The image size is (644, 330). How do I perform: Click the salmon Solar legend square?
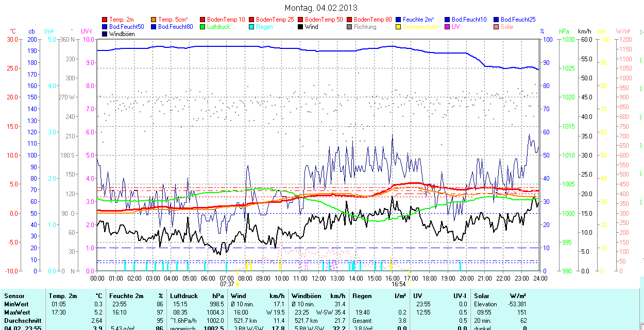click(497, 27)
